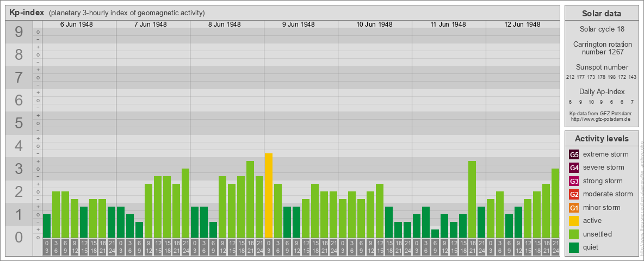Select the dark green 'quiet' legend swatch
644x261 pixels.
574,247
